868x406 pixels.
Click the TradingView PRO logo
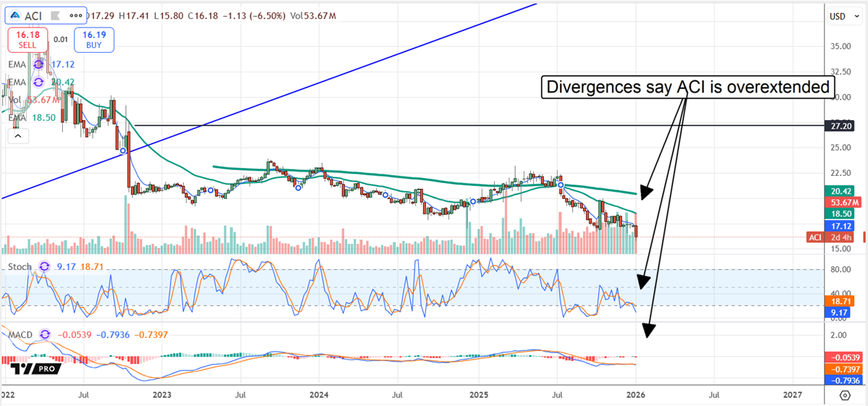coord(36,368)
